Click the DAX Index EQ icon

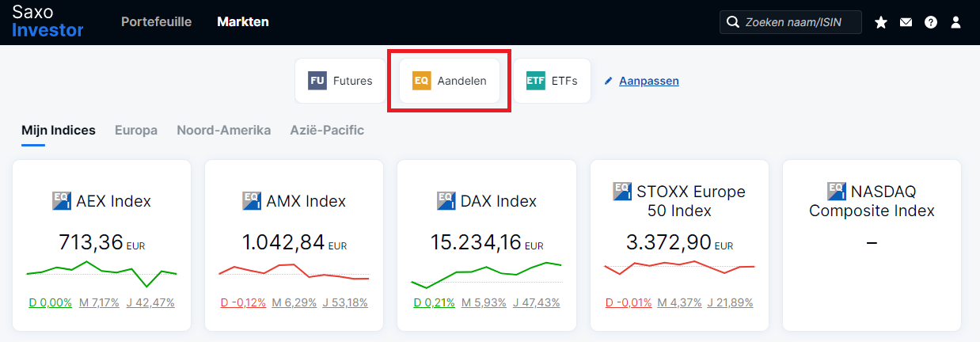[x=446, y=201]
